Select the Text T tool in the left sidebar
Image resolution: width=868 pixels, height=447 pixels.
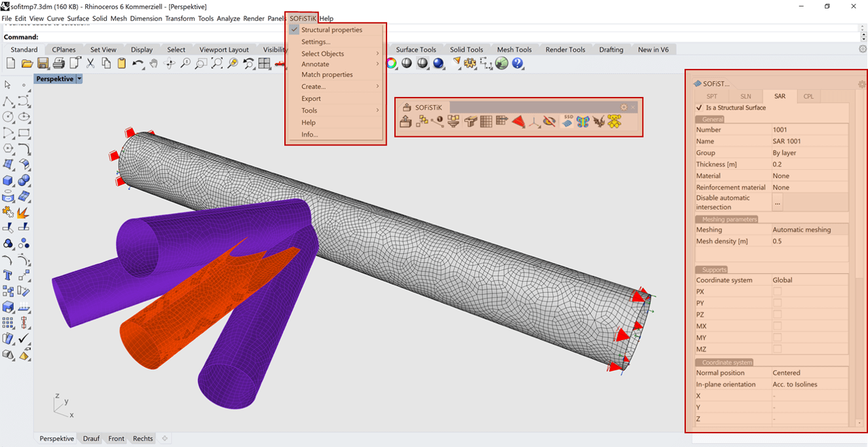pyautogui.click(x=8, y=275)
